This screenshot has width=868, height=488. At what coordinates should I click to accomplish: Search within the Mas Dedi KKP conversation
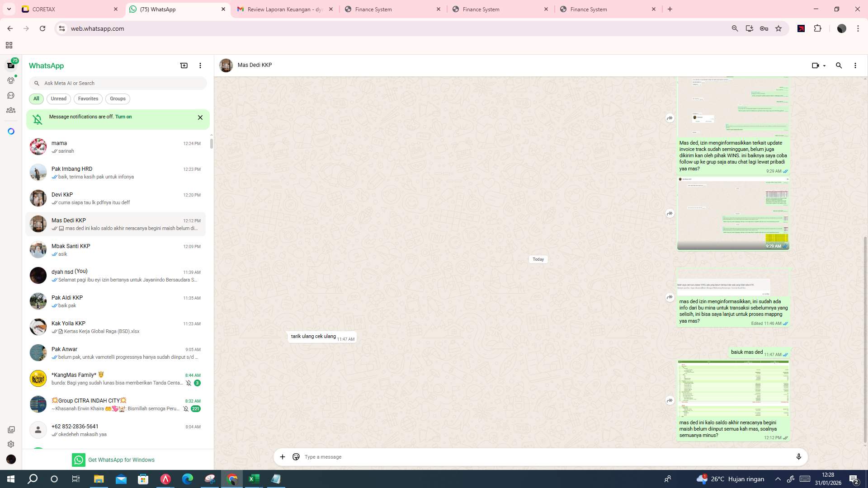839,66
